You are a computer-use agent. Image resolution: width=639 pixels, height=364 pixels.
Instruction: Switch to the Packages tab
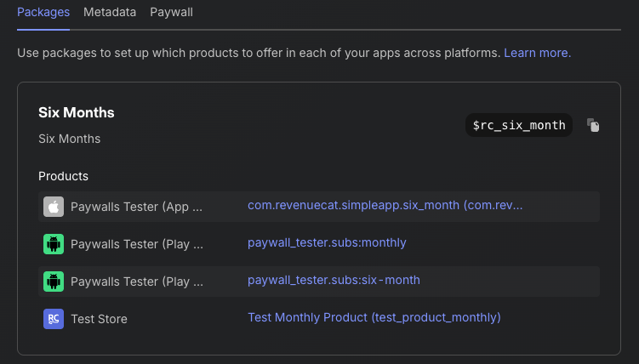tap(43, 12)
